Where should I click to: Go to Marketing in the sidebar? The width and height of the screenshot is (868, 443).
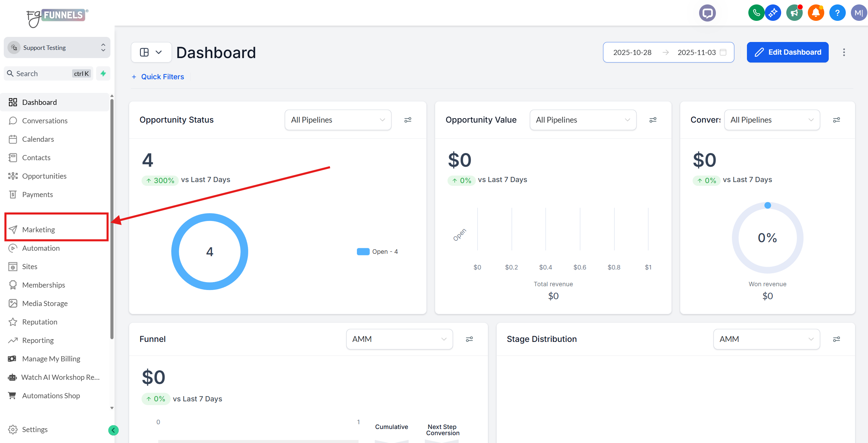pos(38,230)
